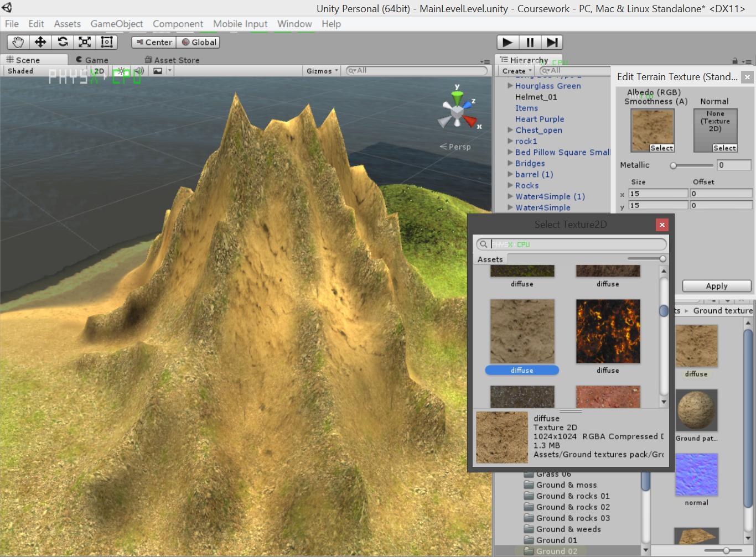Image resolution: width=756 pixels, height=557 pixels.
Task: Click the Pause button
Action: coord(530,43)
